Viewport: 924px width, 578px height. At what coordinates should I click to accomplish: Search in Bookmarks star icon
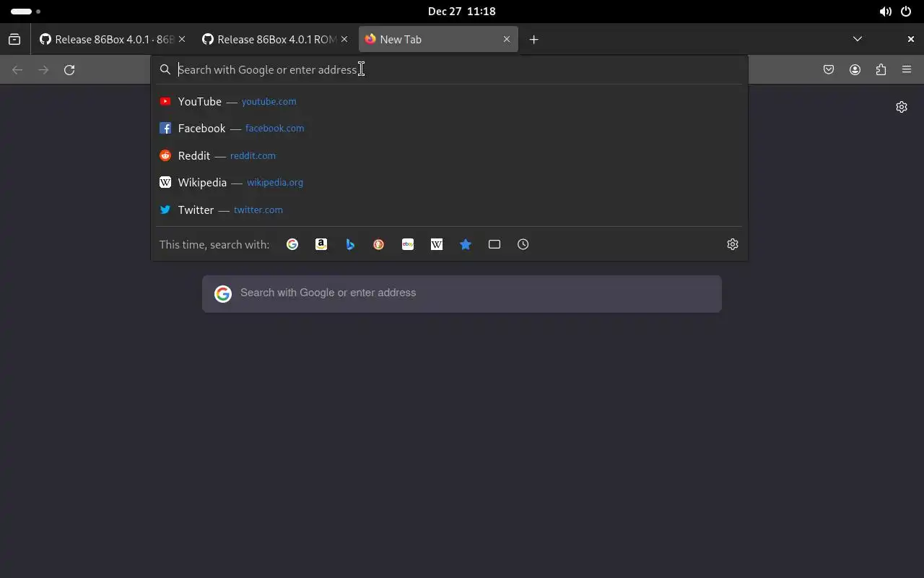click(466, 244)
